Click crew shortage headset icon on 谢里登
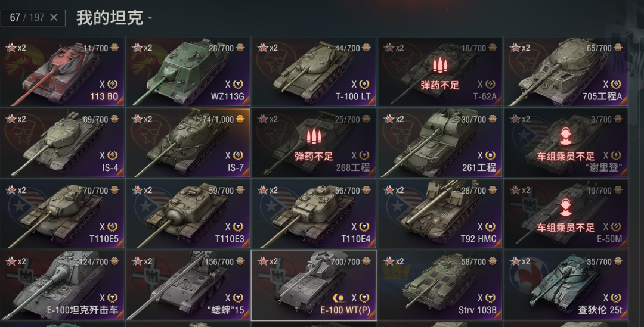The width and height of the screenshot is (644, 327). [565, 136]
